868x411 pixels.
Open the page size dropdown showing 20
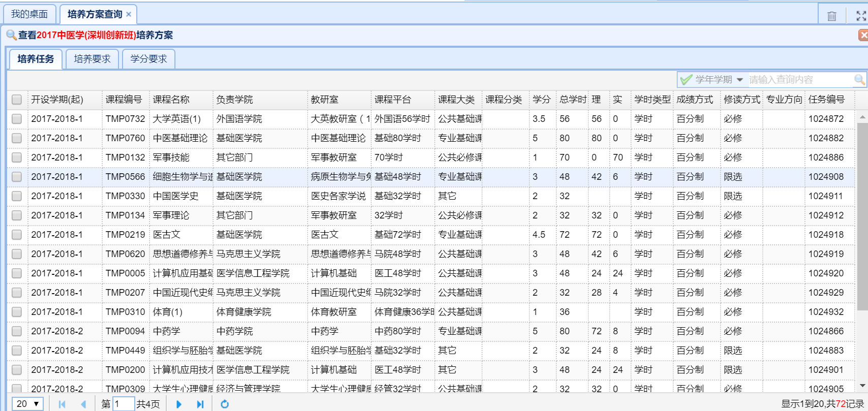tap(27, 404)
